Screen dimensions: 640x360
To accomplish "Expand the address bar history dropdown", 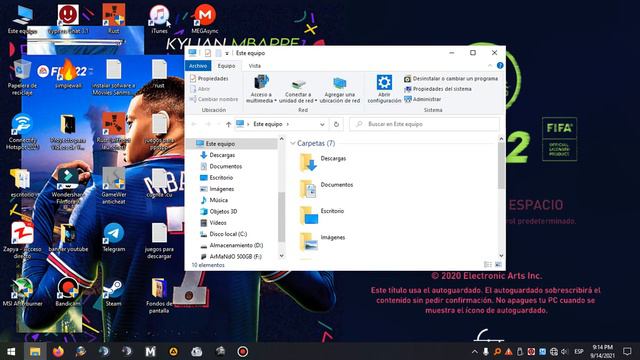I will coord(322,124).
